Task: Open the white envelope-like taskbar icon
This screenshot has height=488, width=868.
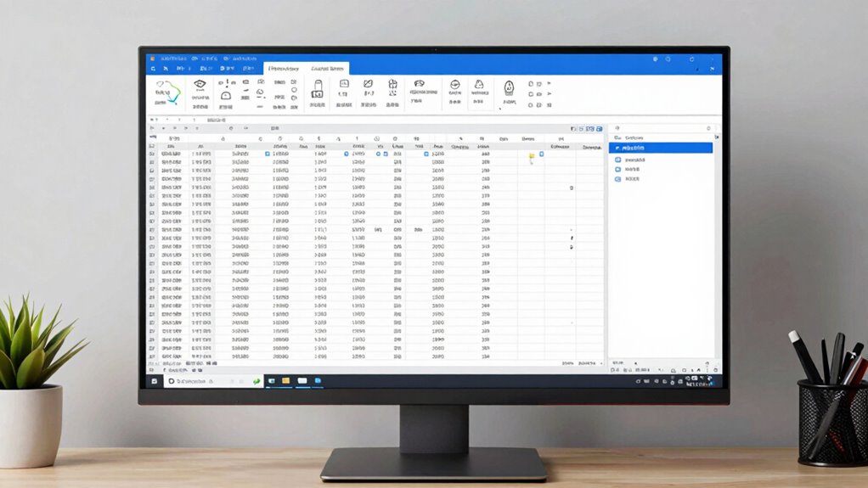Action: (302, 381)
